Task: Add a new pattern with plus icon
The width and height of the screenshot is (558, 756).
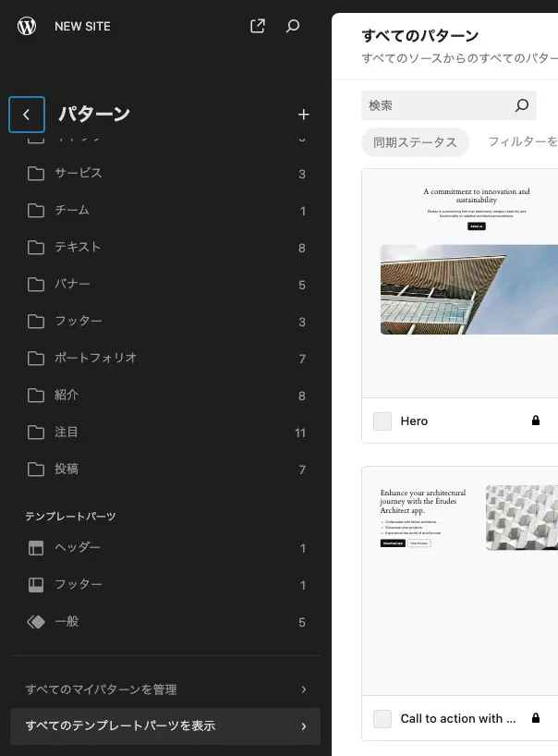Action: pyautogui.click(x=303, y=115)
